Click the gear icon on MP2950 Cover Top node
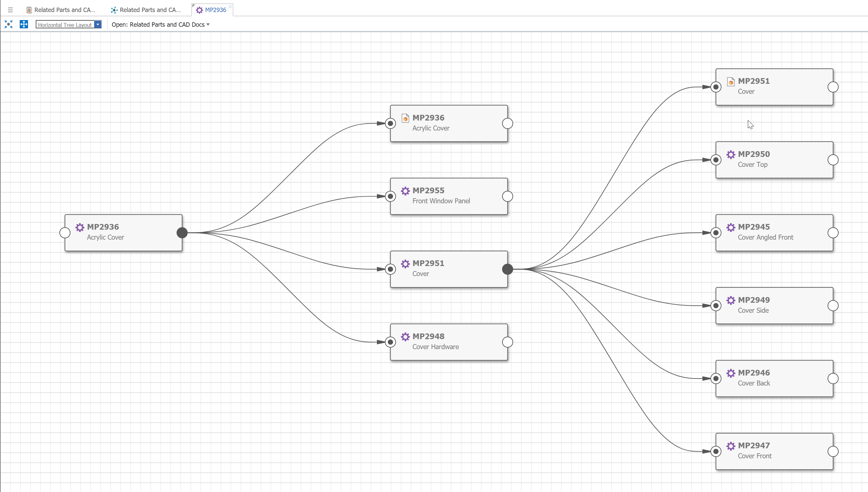The height and width of the screenshot is (492, 868). click(730, 155)
